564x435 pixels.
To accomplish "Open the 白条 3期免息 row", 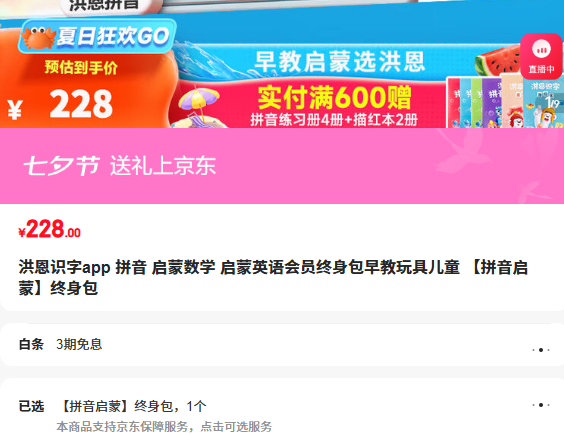I will tap(282, 345).
